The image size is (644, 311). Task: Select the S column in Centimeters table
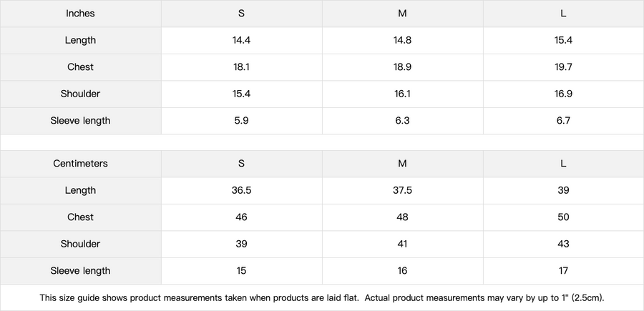point(241,164)
